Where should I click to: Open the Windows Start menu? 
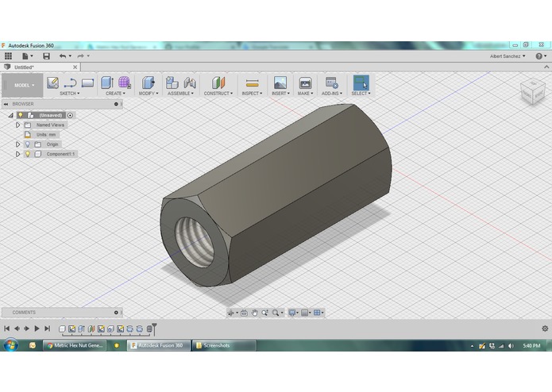[x=11, y=345]
